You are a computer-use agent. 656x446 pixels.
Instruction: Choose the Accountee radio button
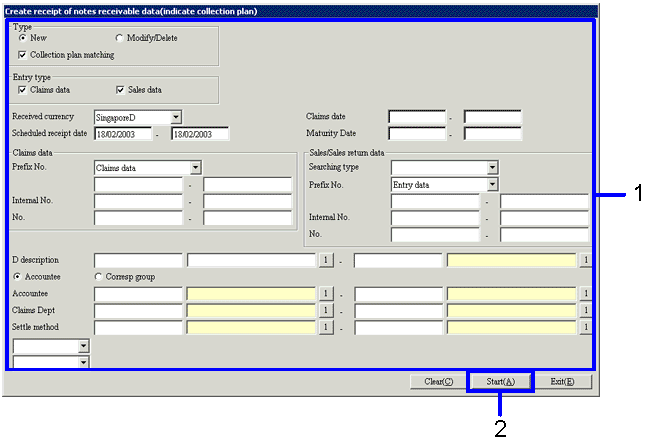click(17, 277)
